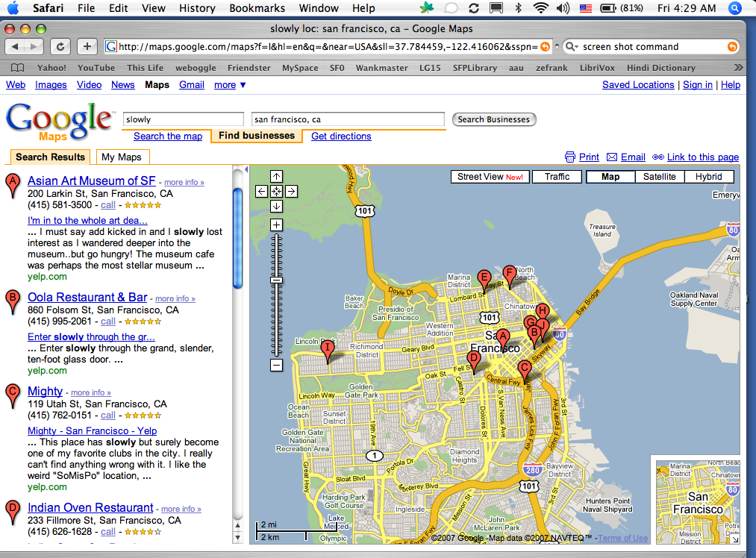This screenshot has width=756, height=558.
Task: Switch to the My Maps tab
Action: [x=122, y=157]
